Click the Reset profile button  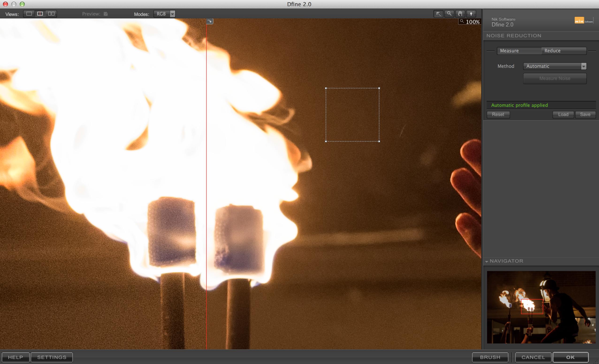pos(498,114)
